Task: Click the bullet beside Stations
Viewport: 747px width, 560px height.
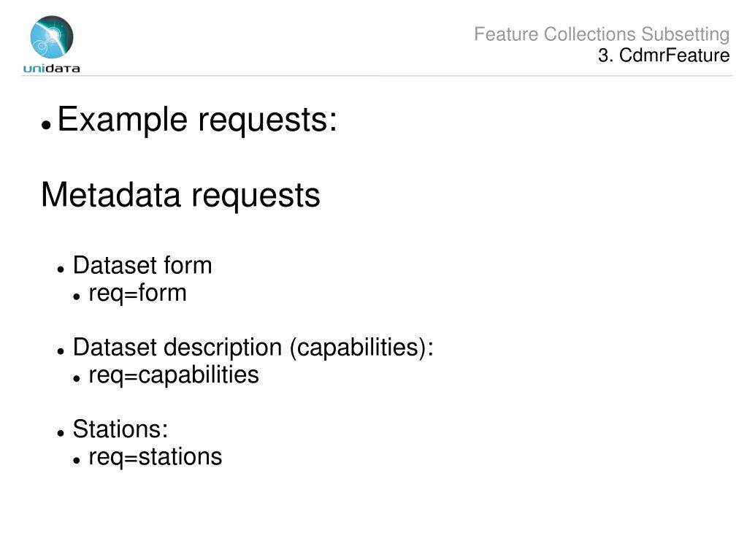Action: tap(61, 434)
